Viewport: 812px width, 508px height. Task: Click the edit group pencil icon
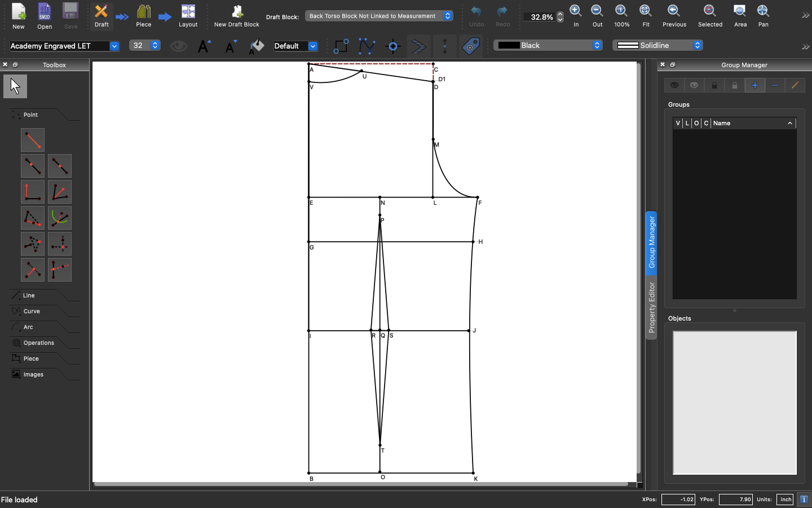click(795, 85)
